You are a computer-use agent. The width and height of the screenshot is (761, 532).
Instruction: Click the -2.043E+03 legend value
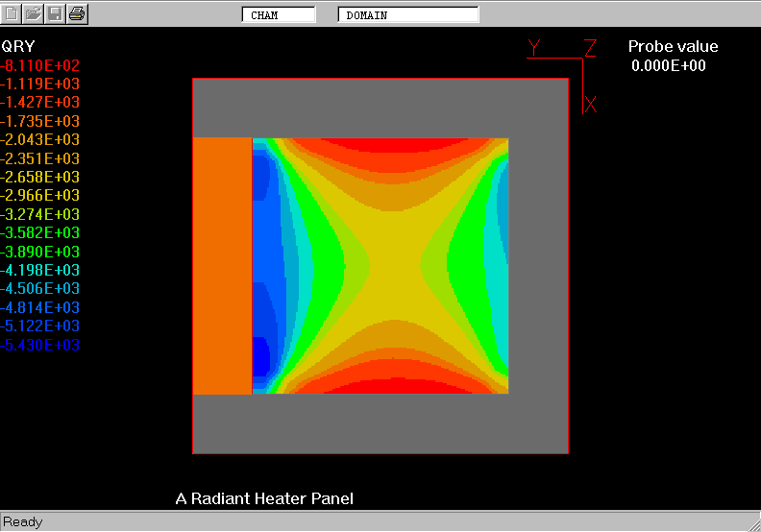click(x=40, y=140)
